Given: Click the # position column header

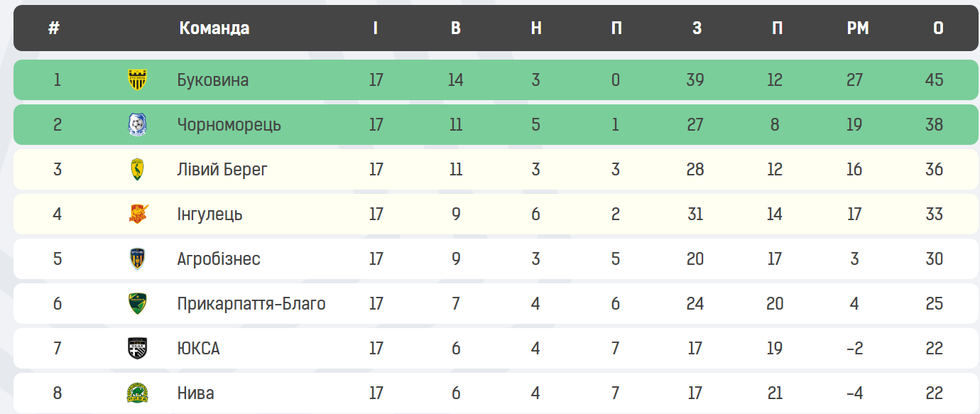Looking at the screenshot, I should 54,28.
